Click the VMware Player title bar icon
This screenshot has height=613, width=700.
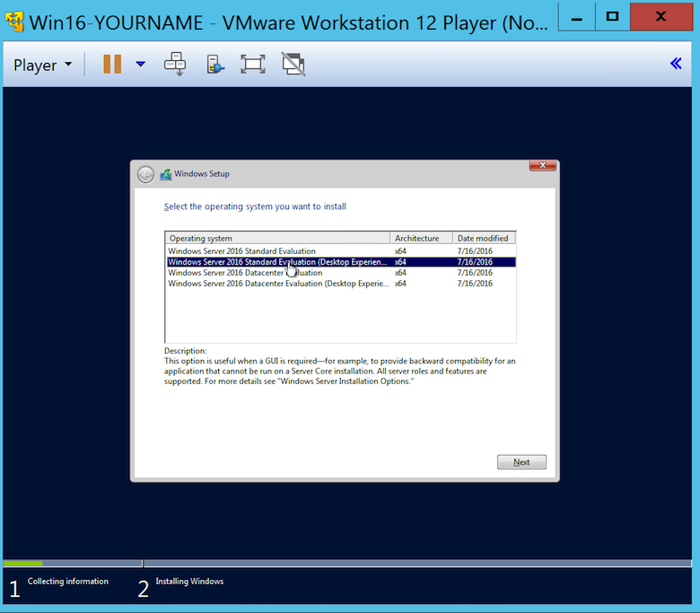point(15,21)
